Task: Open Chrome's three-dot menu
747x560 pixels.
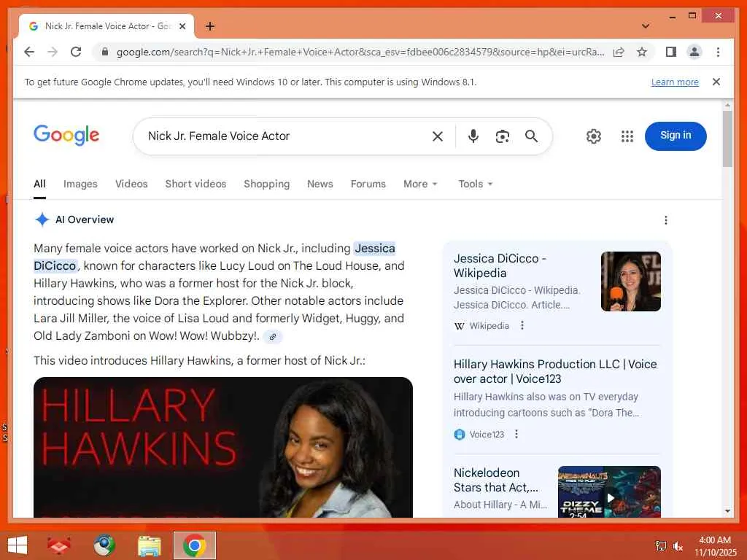Action: pos(718,52)
